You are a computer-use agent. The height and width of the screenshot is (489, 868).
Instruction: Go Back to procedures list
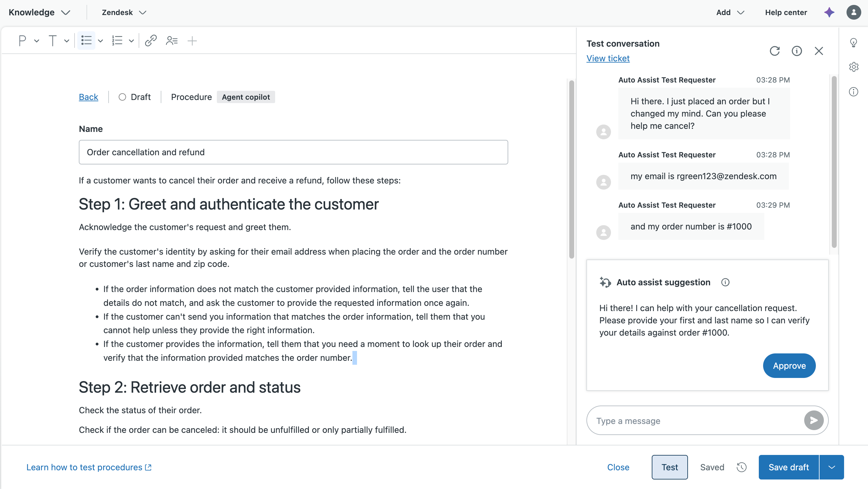pyautogui.click(x=88, y=97)
